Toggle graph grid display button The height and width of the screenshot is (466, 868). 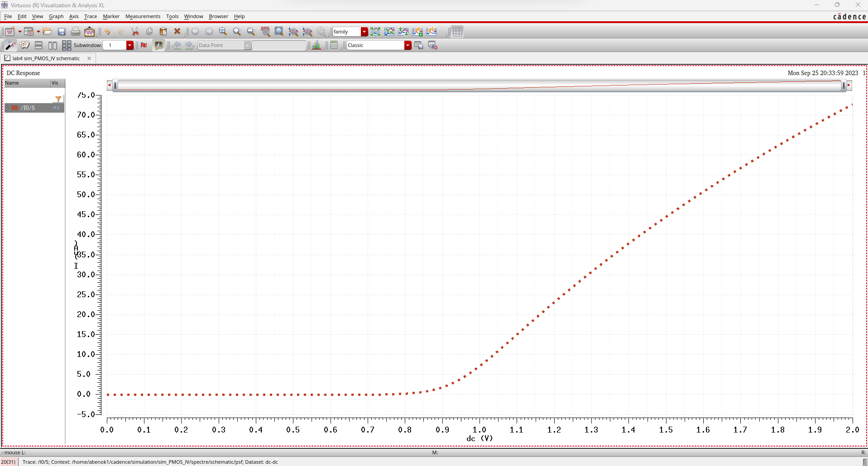[x=457, y=32]
